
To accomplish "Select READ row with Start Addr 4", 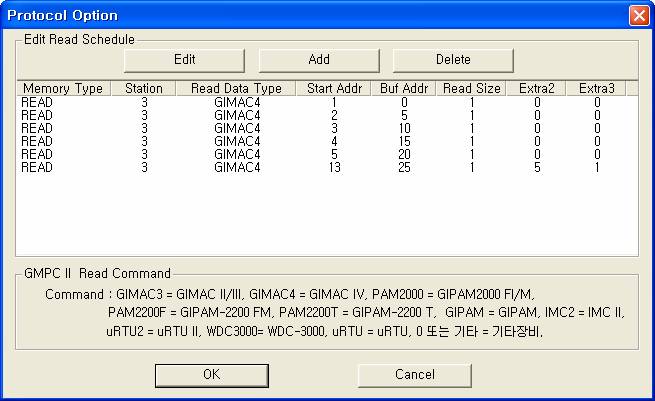I will point(327,141).
